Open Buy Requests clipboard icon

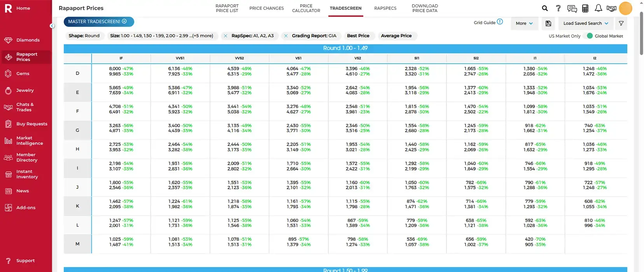click(x=8, y=124)
